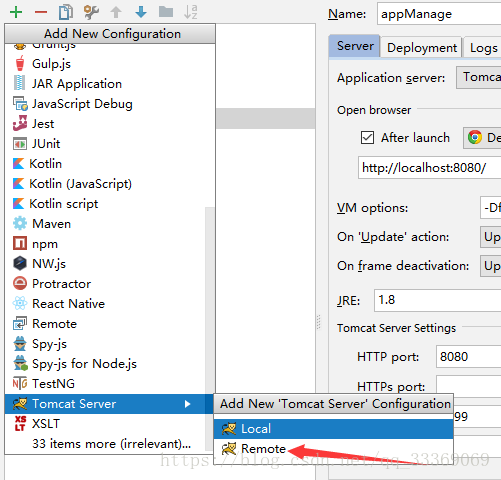Image resolution: width=501 pixels, height=480 pixels.
Task: Toggle the After launch checkbox
Action: [367, 137]
